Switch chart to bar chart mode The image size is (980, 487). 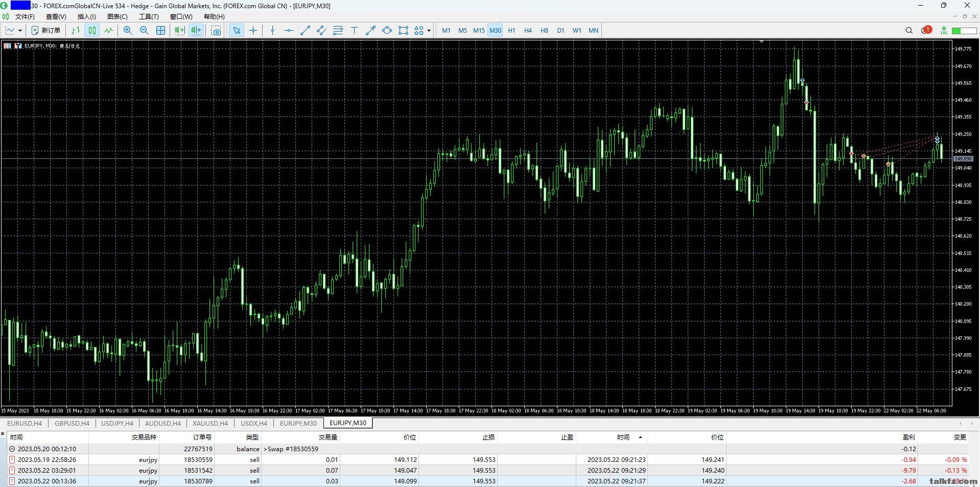click(x=76, y=30)
